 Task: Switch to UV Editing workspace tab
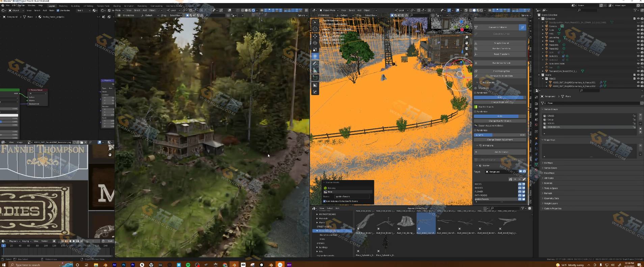pos(88,6)
